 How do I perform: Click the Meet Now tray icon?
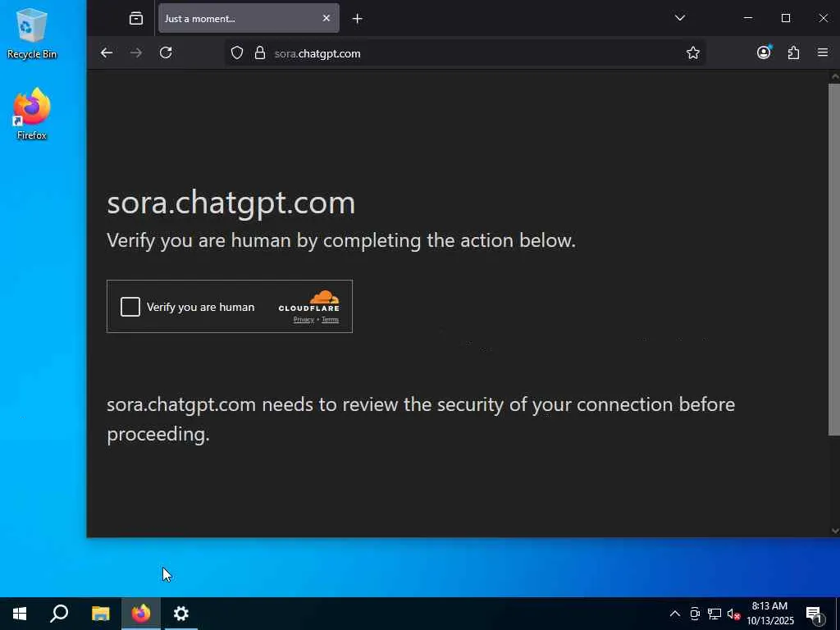click(695, 614)
